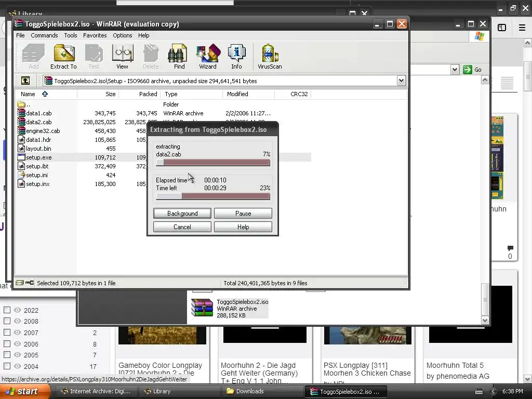This screenshot has height=399, width=532.
Task: Click the Test toolbar icon
Action: click(x=94, y=57)
